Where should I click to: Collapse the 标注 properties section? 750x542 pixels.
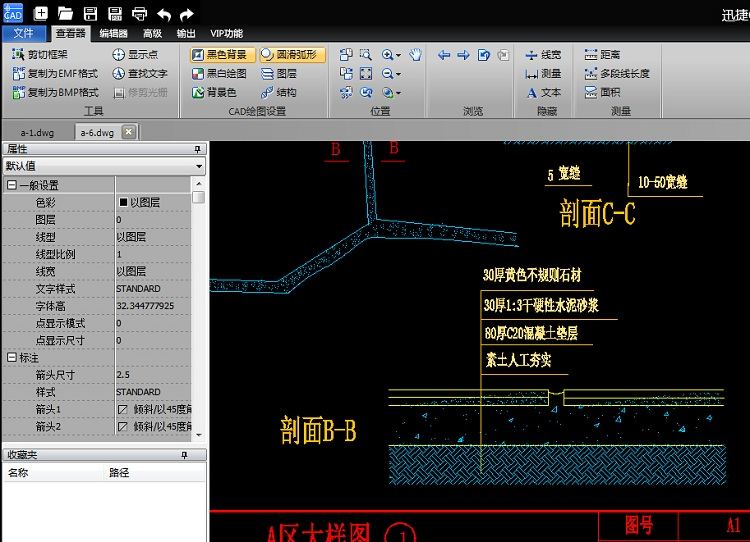pyautogui.click(x=12, y=358)
